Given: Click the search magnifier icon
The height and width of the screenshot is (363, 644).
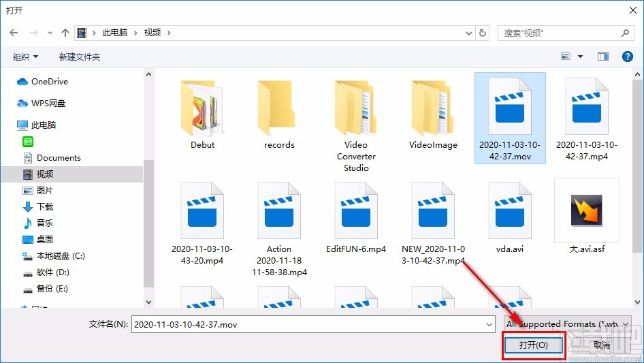Looking at the screenshot, I should (625, 33).
